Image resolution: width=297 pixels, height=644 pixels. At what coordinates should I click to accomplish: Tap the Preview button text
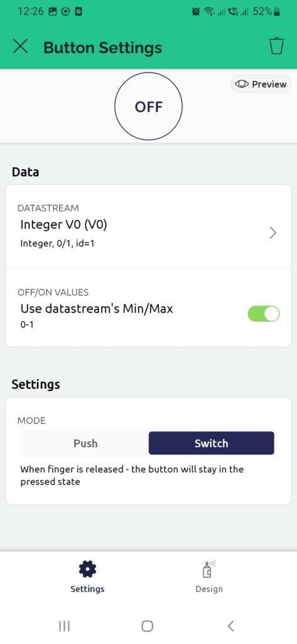[269, 84]
